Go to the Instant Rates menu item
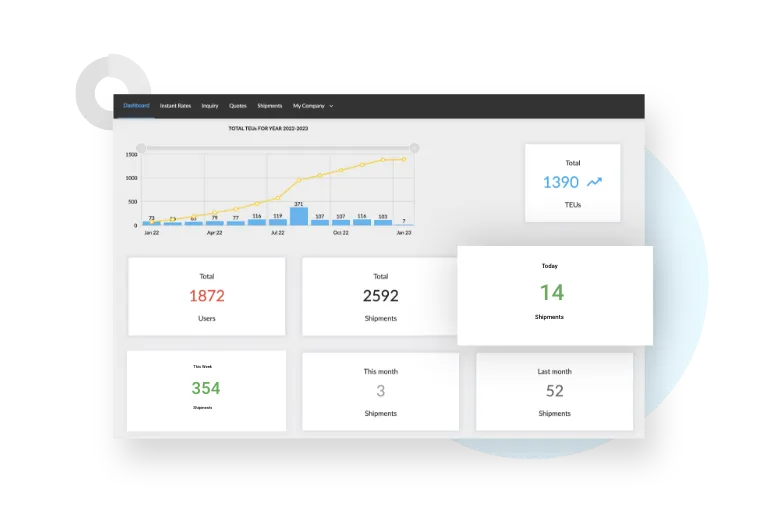The height and width of the screenshot is (512, 784). coord(175,105)
